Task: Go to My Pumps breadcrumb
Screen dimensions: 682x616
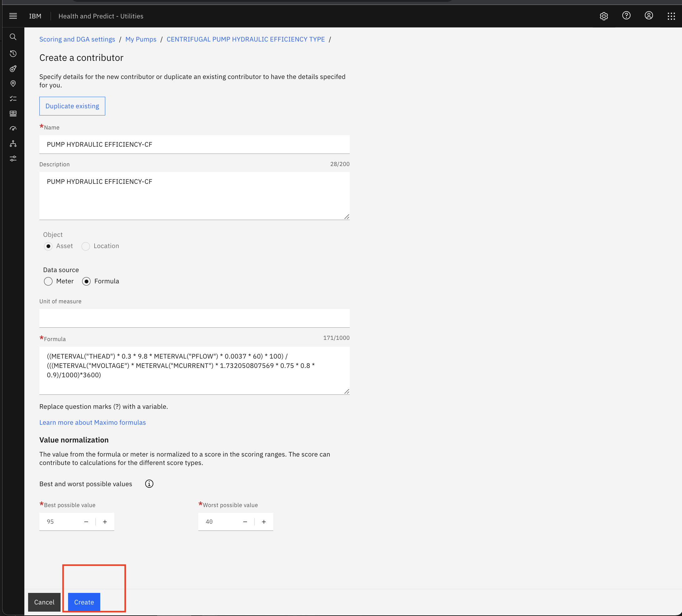Action: [x=141, y=39]
